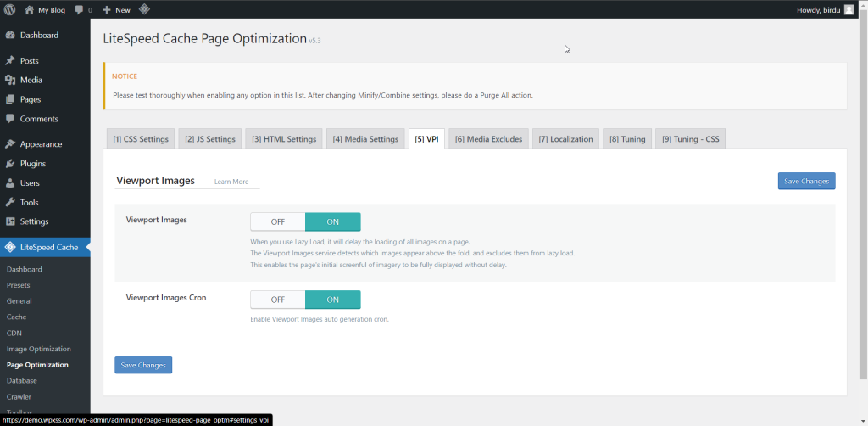Click the Media icon in sidebar
Image resolution: width=868 pixels, height=426 pixels.
click(x=10, y=80)
